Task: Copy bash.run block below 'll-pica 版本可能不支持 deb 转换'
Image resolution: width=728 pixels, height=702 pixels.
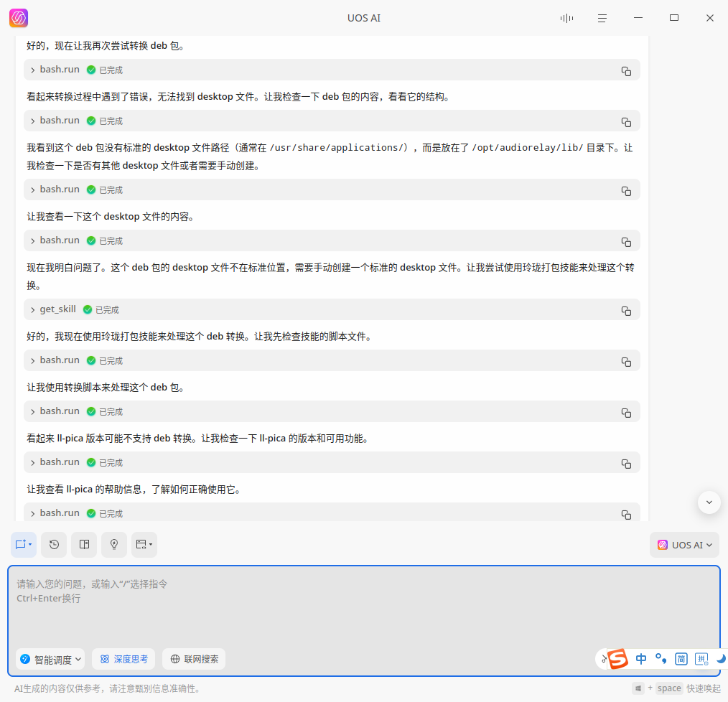Action: pos(626,464)
